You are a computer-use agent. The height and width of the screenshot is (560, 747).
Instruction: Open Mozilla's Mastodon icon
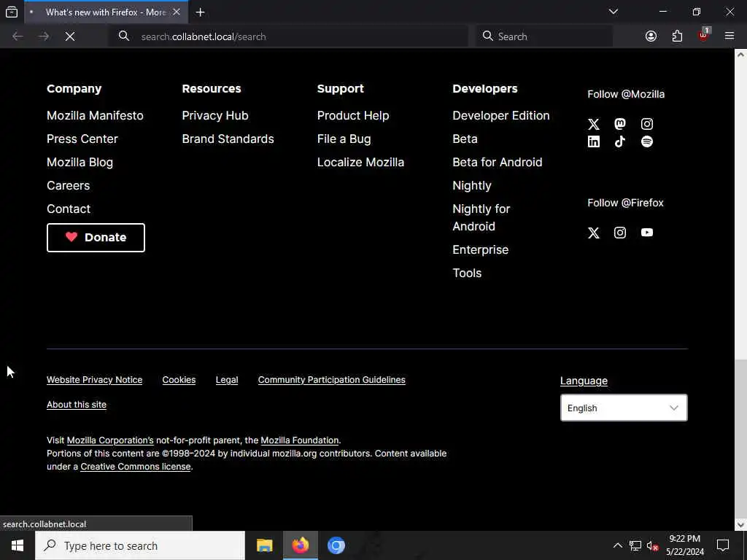(x=620, y=124)
